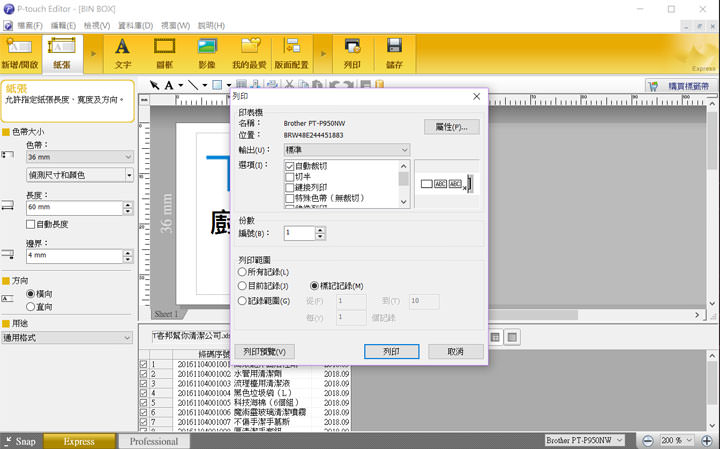The image size is (720, 449).
Task: Click the form view icon beside table view icon
Action: pyautogui.click(x=512, y=337)
